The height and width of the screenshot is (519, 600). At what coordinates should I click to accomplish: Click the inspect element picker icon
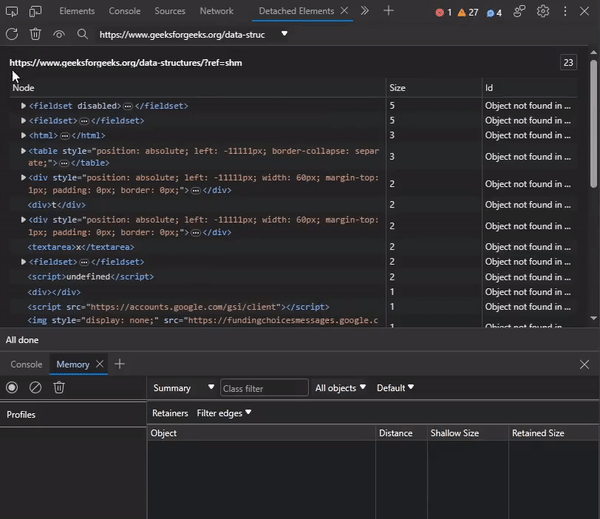(x=12, y=11)
